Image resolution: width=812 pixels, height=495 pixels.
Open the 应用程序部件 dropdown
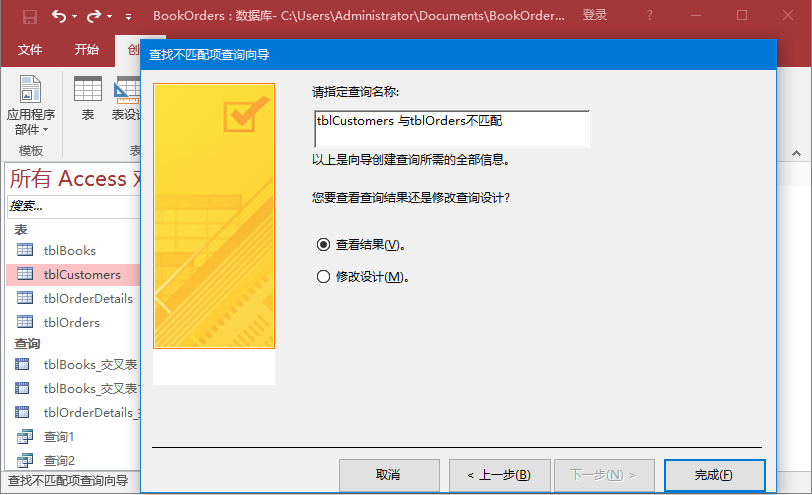point(31,122)
